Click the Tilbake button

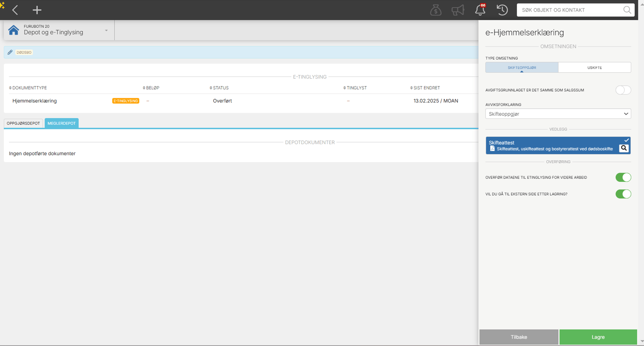click(x=519, y=337)
